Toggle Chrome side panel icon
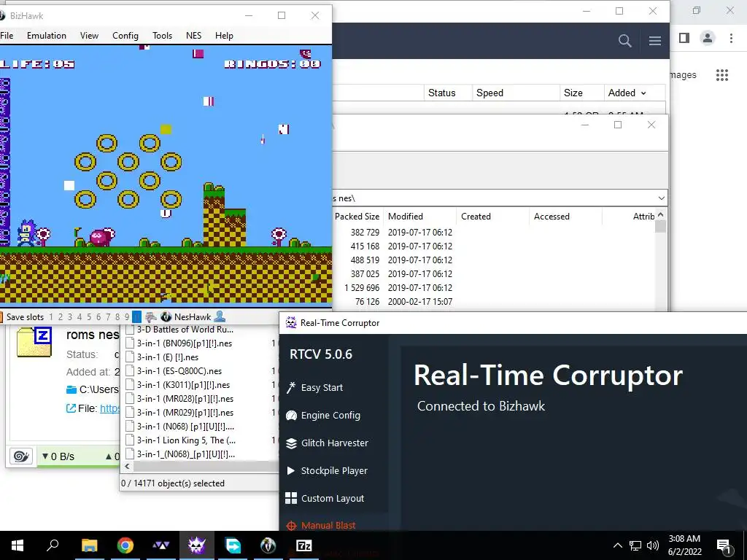Viewport: 747px width, 560px height. pos(684,38)
